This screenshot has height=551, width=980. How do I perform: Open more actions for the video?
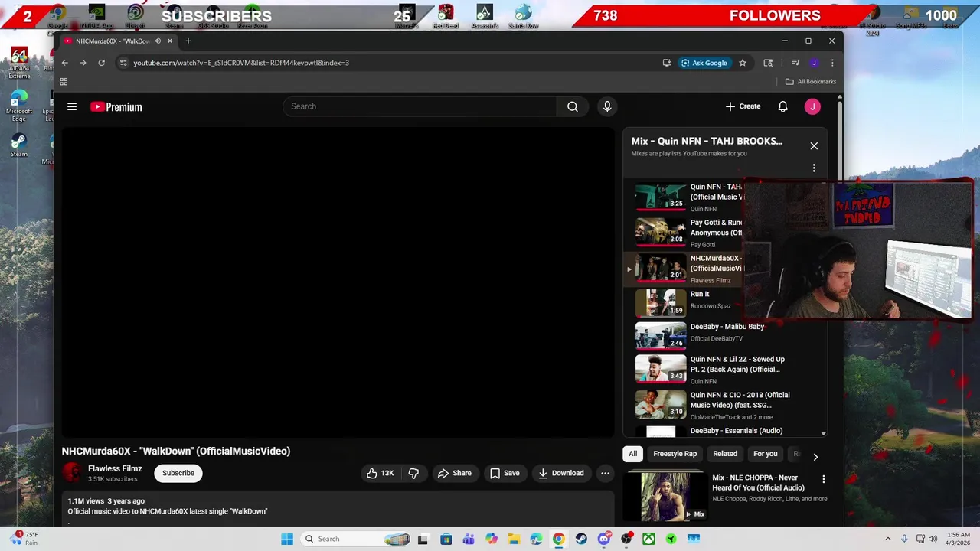tap(605, 473)
